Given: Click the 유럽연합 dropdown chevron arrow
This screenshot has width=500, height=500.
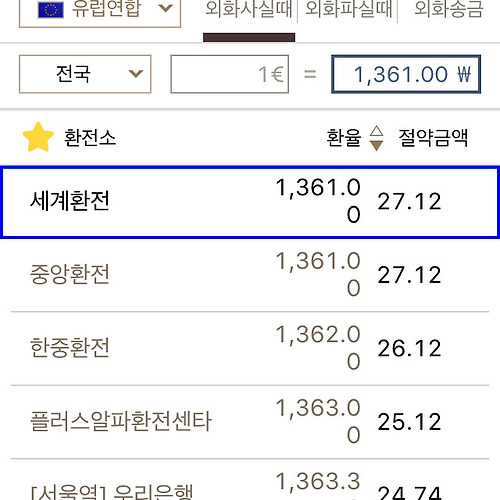Looking at the screenshot, I should point(166,8).
